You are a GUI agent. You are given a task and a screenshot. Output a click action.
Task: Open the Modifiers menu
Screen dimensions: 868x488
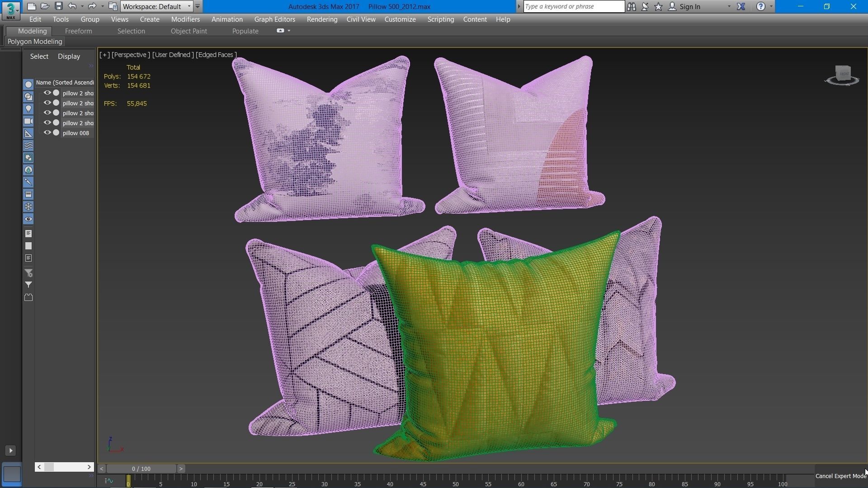pyautogui.click(x=185, y=19)
